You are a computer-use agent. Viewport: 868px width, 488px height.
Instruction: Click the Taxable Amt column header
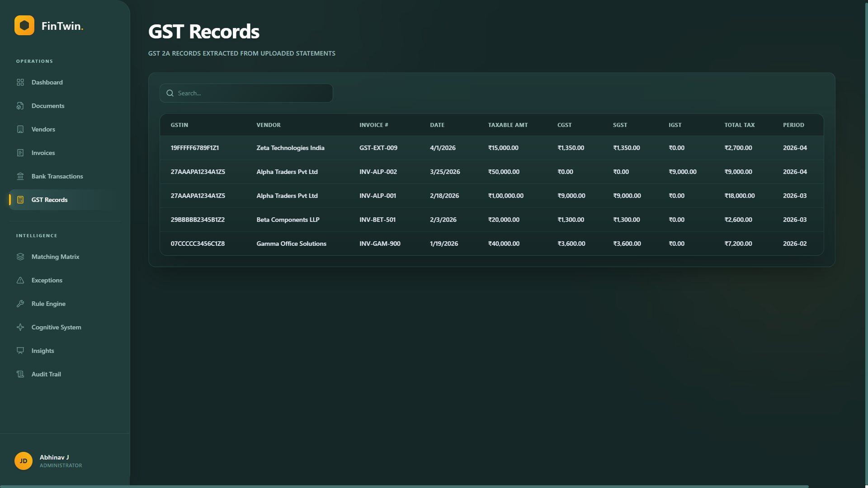(508, 125)
